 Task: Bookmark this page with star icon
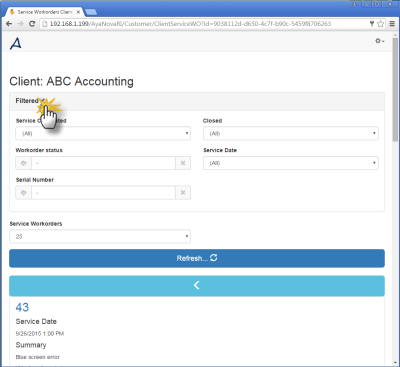click(380, 24)
